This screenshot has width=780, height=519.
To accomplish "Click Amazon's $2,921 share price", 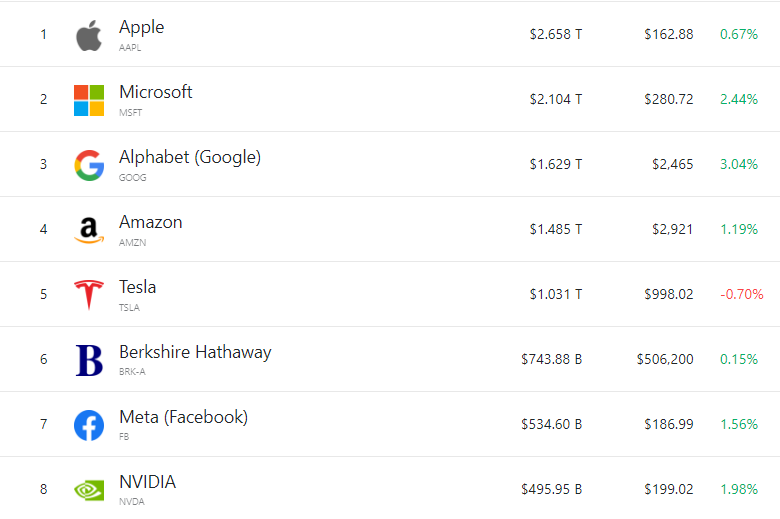I will click(x=672, y=229).
